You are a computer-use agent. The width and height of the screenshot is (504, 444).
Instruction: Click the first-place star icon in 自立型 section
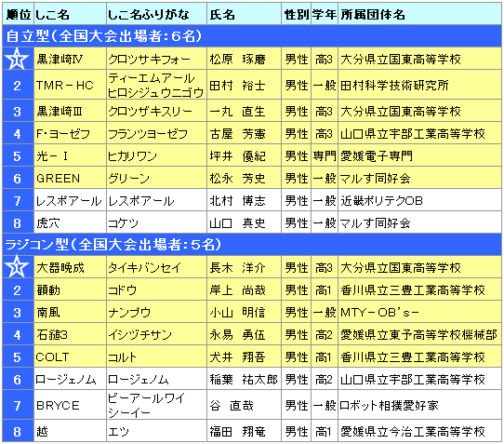click(x=17, y=59)
